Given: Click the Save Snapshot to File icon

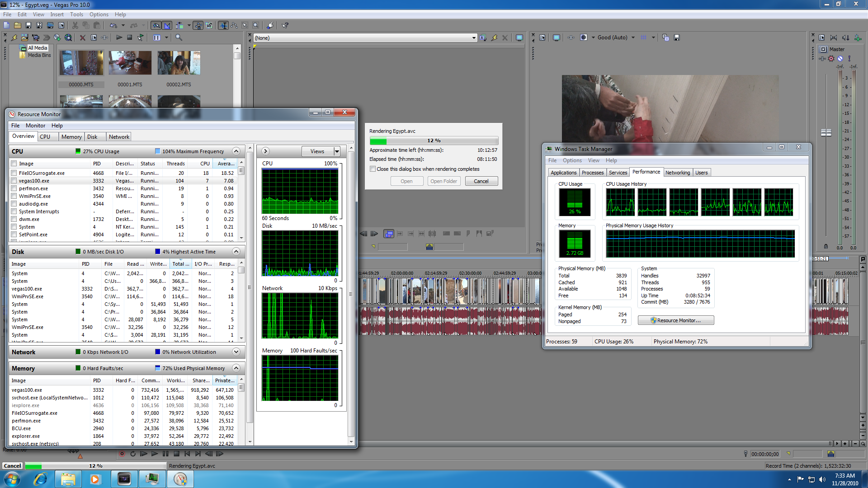Looking at the screenshot, I should (x=677, y=38).
